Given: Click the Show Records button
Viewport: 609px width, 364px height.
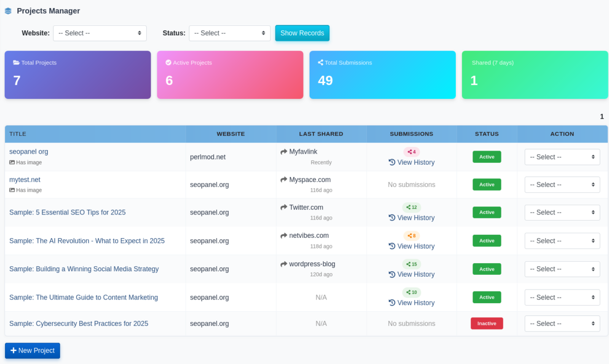Looking at the screenshot, I should point(302,33).
